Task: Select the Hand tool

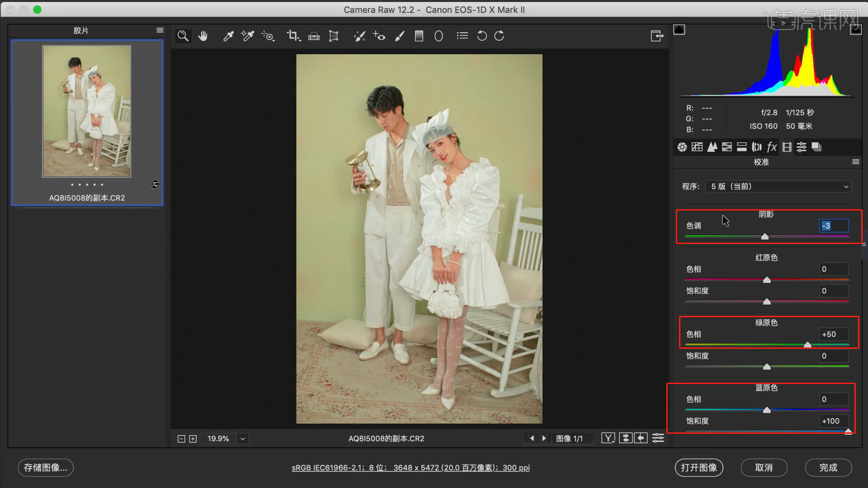Action: pyautogui.click(x=203, y=36)
